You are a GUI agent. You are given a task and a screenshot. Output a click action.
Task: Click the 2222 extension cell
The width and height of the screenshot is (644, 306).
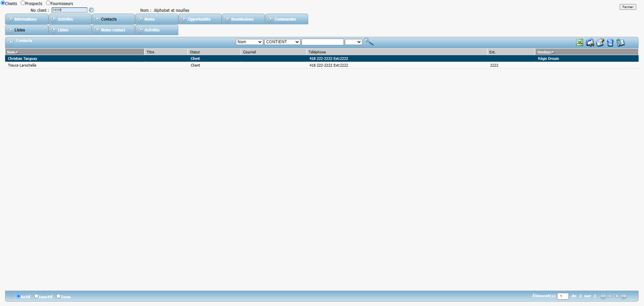(494, 65)
